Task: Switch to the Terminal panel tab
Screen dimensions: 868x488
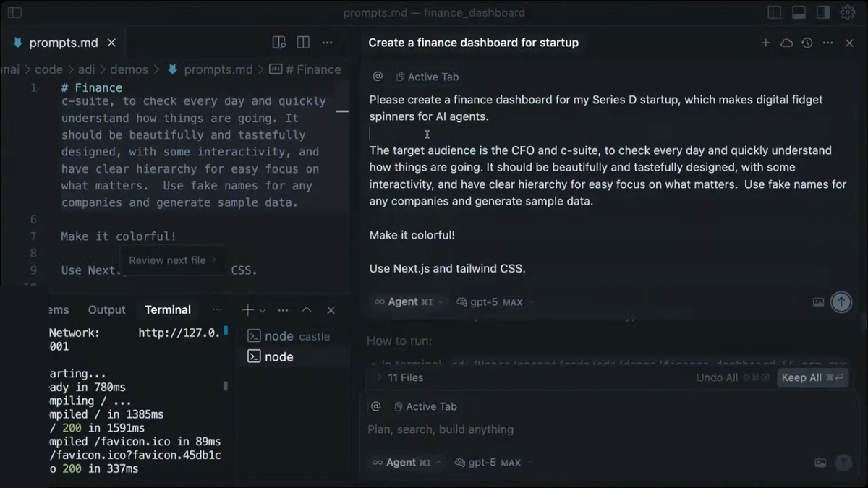Action: tap(168, 309)
